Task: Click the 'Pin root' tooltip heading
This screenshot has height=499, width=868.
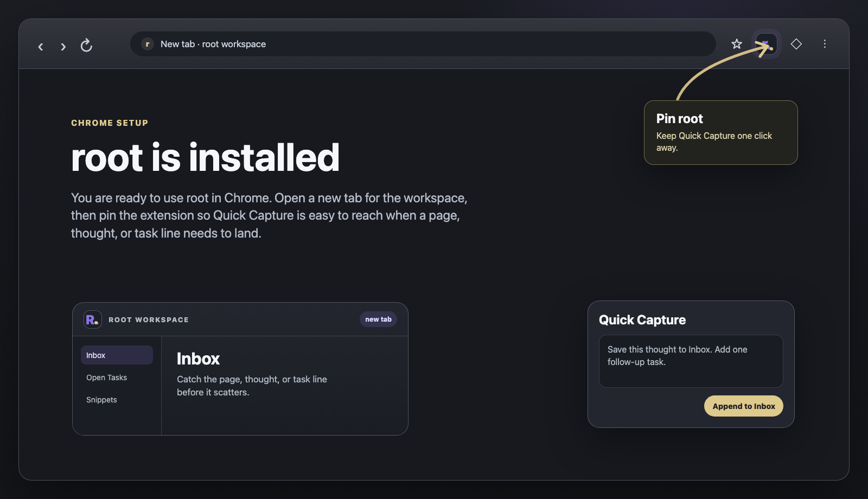Action: pos(679,119)
